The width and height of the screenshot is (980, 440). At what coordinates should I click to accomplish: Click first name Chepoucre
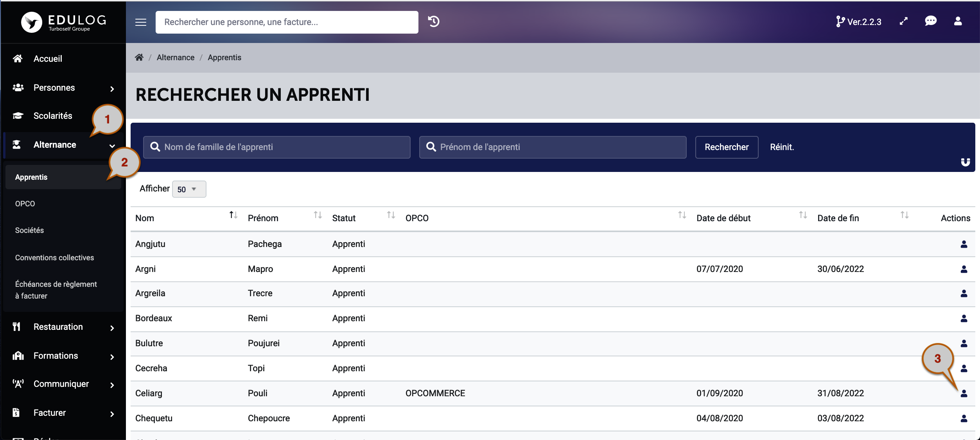[x=269, y=418]
